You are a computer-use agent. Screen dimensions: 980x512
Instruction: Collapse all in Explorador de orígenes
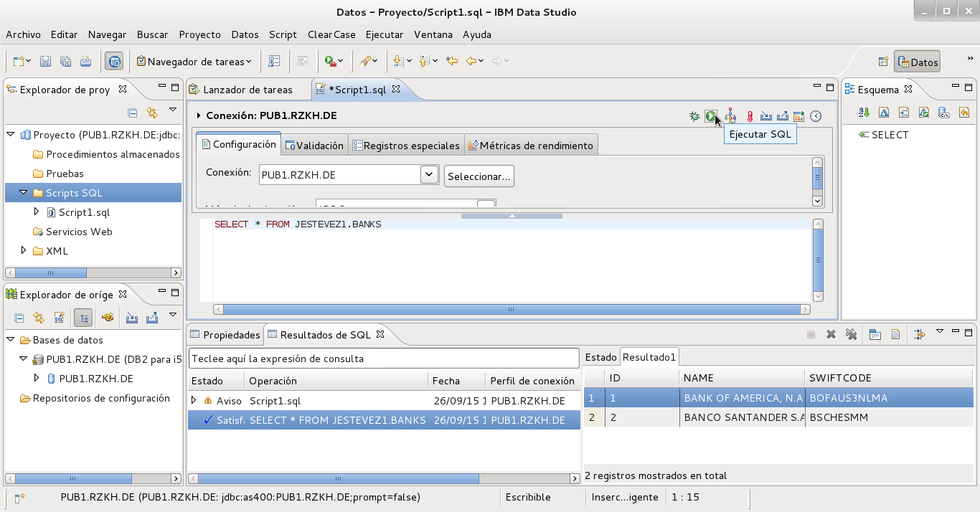coord(19,318)
